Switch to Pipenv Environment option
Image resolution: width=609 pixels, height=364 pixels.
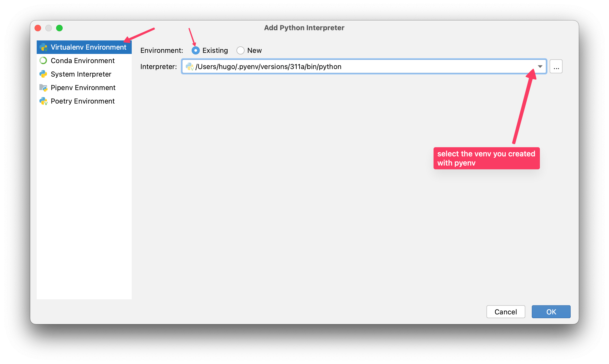click(83, 88)
